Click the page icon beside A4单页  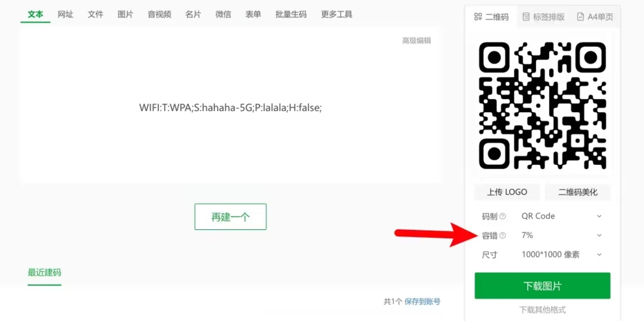[x=580, y=17]
